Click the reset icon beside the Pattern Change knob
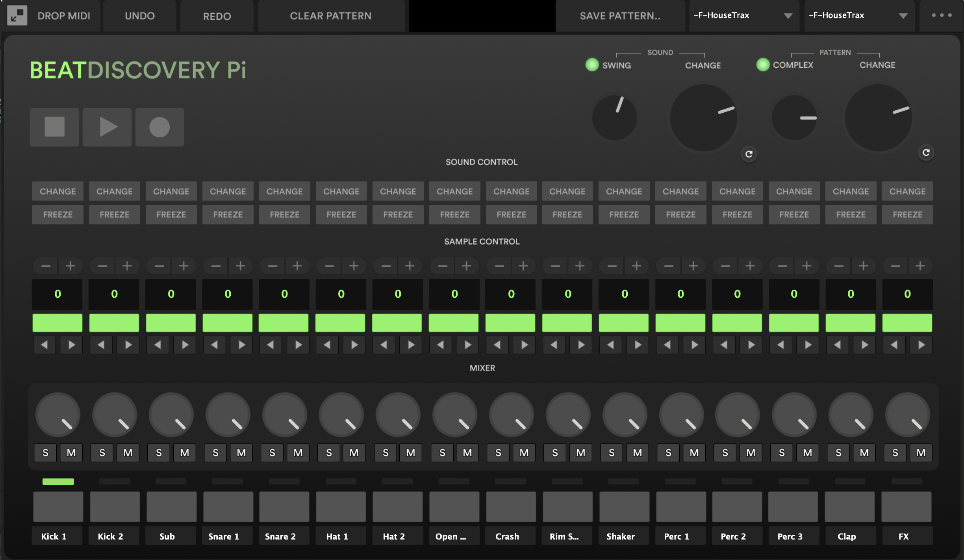 pos(926,152)
